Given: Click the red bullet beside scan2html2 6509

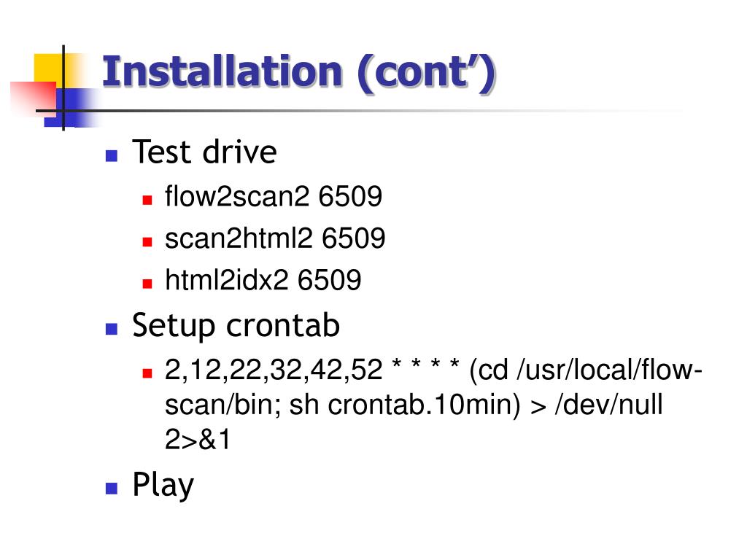Looking at the screenshot, I should (147, 241).
